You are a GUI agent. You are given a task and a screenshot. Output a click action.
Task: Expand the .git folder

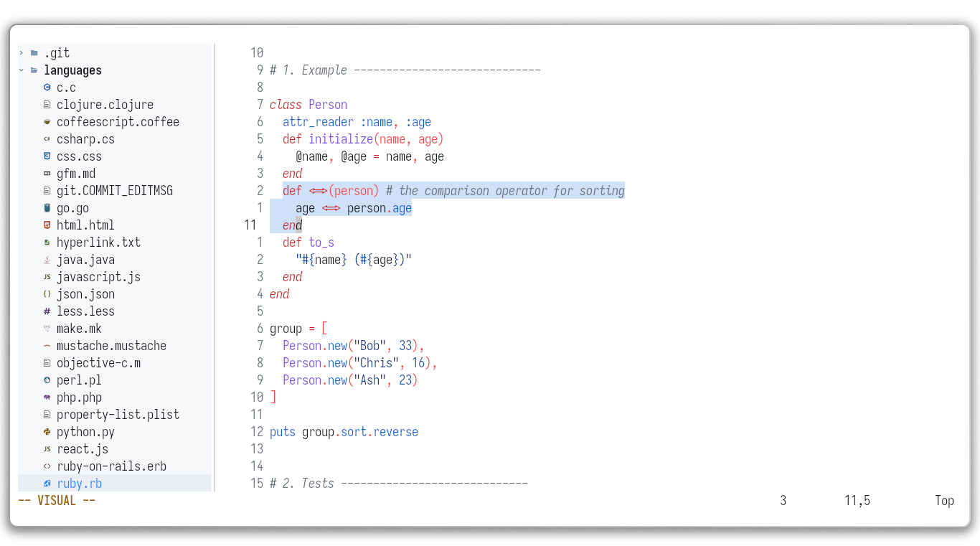tap(20, 52)
